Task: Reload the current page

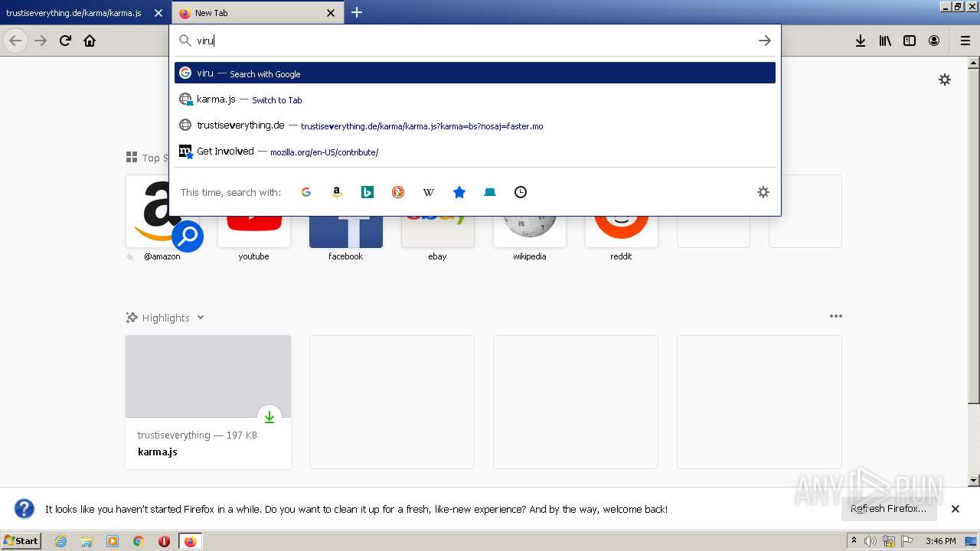Action: click(65, 41)
